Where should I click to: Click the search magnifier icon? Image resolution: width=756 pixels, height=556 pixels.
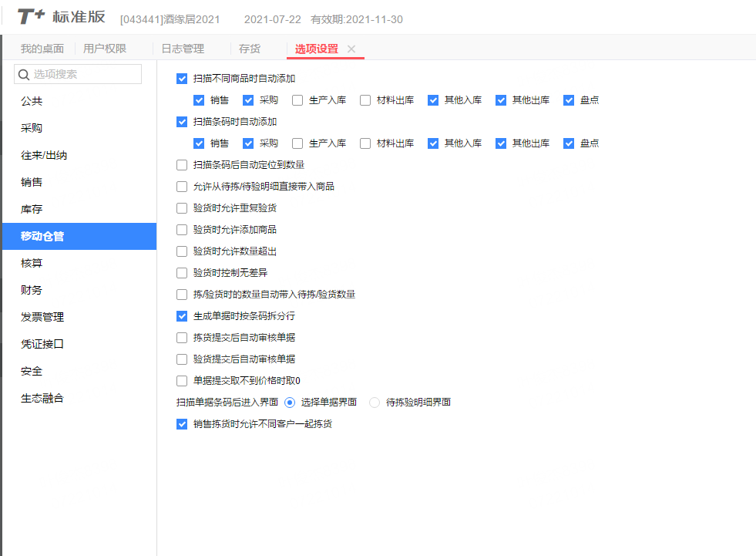coord(23,75)
